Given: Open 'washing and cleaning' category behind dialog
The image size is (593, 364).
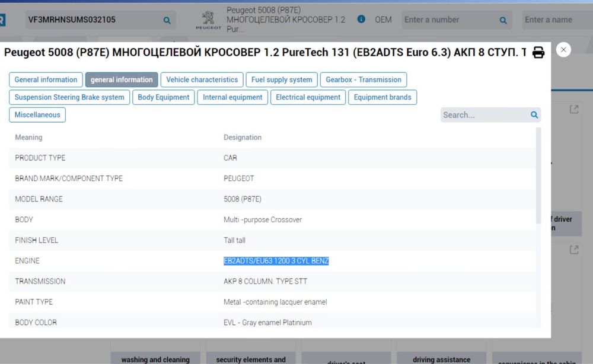Looking at the screenshot, I should (x=155, y=358).
